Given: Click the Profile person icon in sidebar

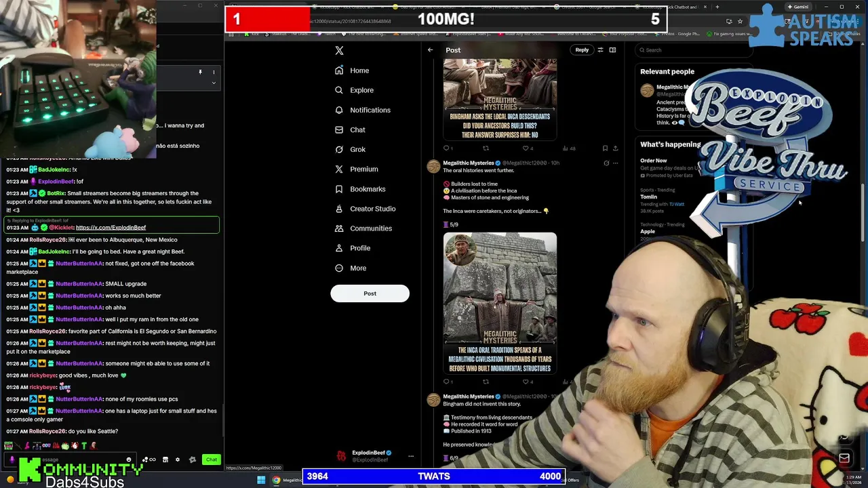Looking at the screenshot, I should tap(339, 248).
